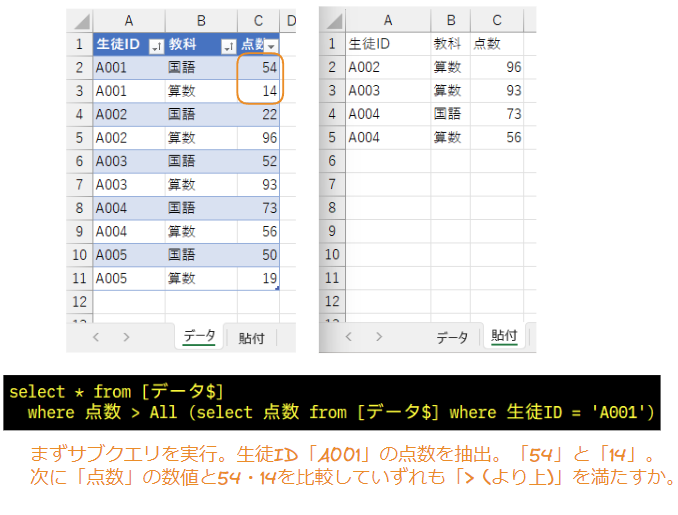Select row 11 header in left sheet
This screenshot has height=515, width=678.
click(x=79, y=278)
